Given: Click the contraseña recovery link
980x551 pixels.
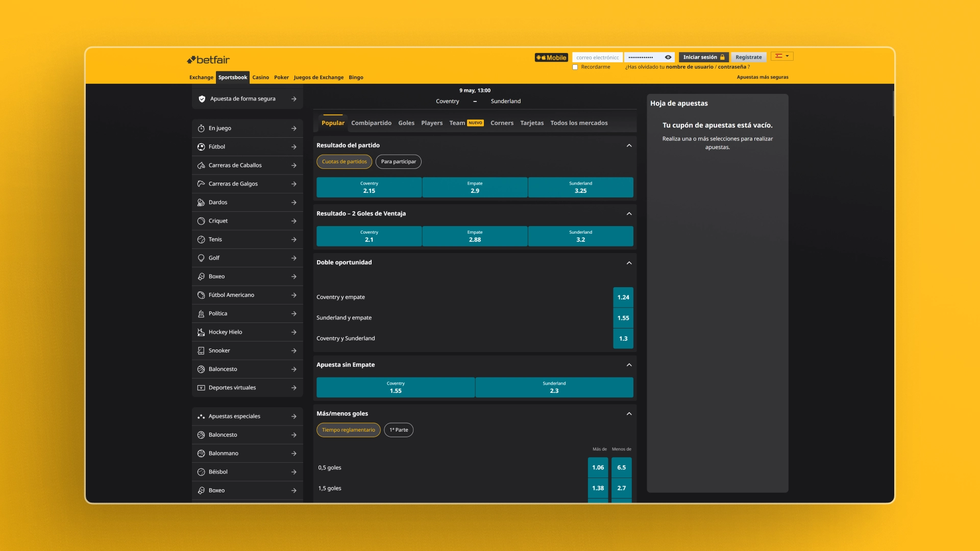Looking at the screenshot, I should (732, 67).
